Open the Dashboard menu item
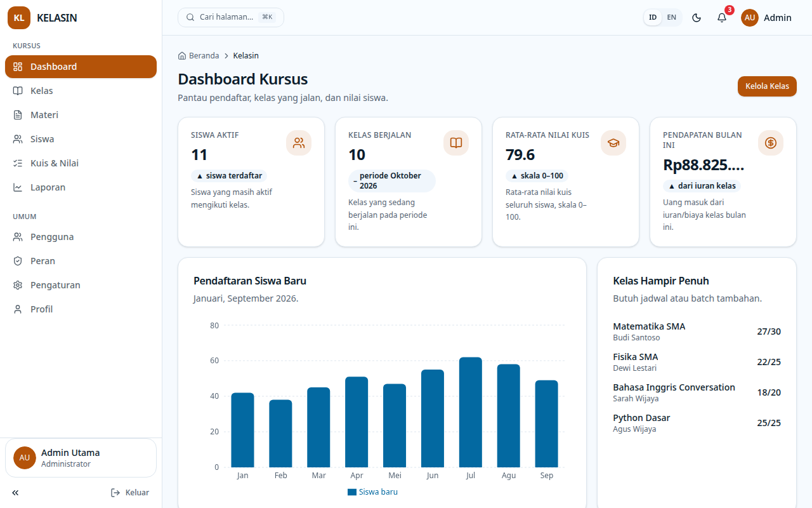Screen dimensions: 812x508 tap(81, 67)
